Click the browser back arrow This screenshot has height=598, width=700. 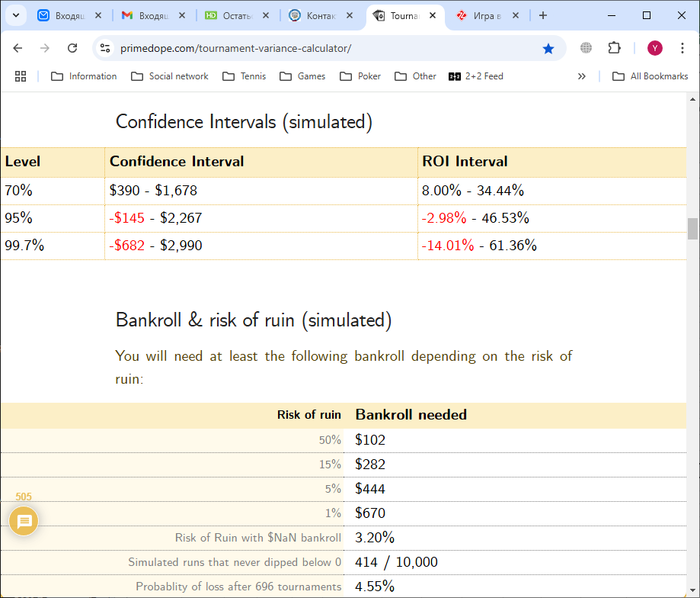18,48
